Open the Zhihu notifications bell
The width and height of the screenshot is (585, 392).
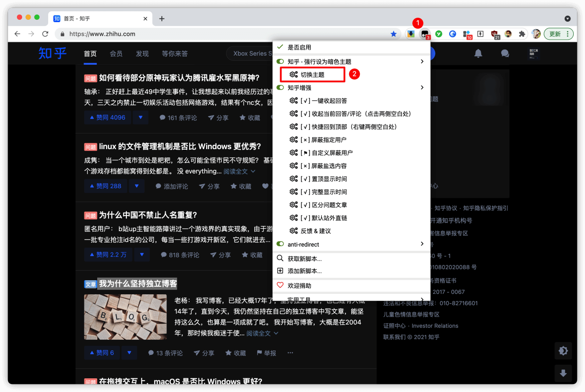coord(478,53)
